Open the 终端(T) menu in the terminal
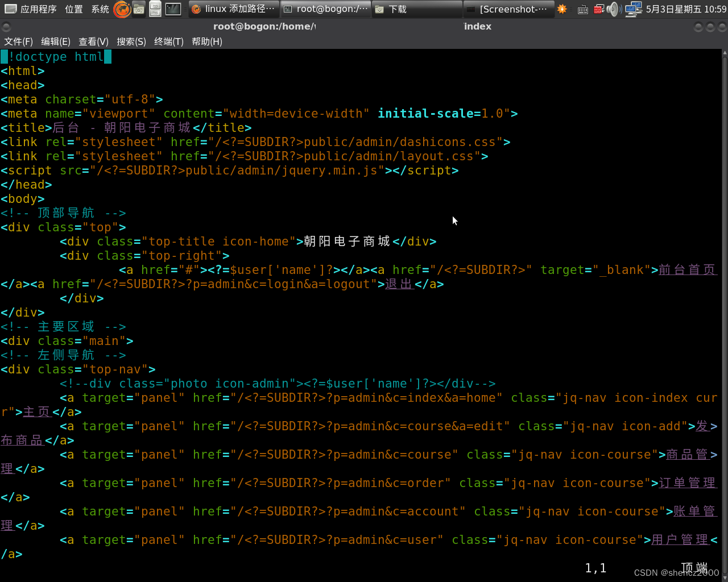Screen dimensions: 728x582 (169, 41)
